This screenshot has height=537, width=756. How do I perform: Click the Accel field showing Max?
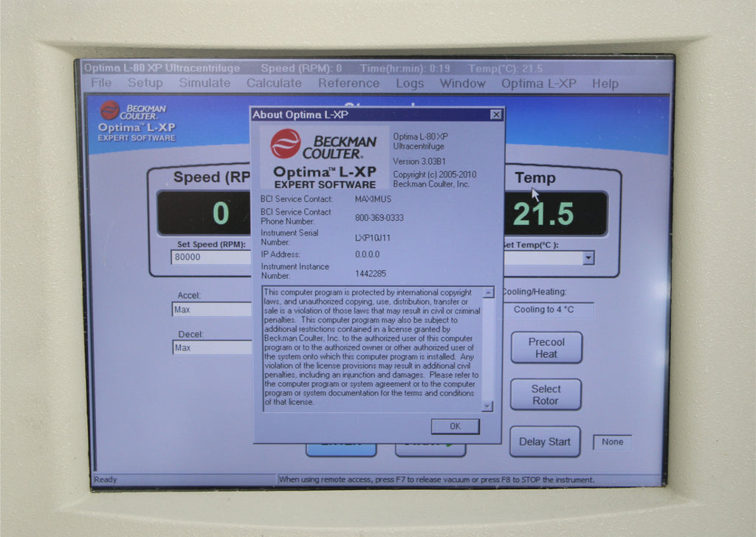[212, 309]
